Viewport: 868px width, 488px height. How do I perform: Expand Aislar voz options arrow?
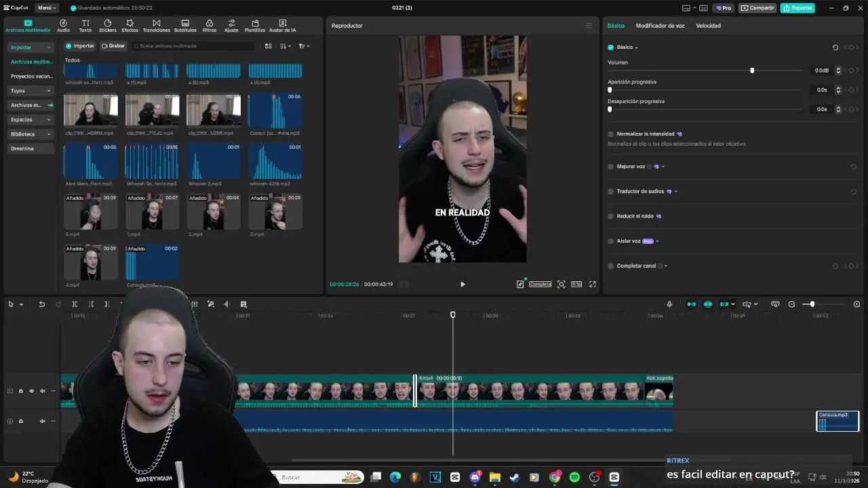click(x=657, y=241)
